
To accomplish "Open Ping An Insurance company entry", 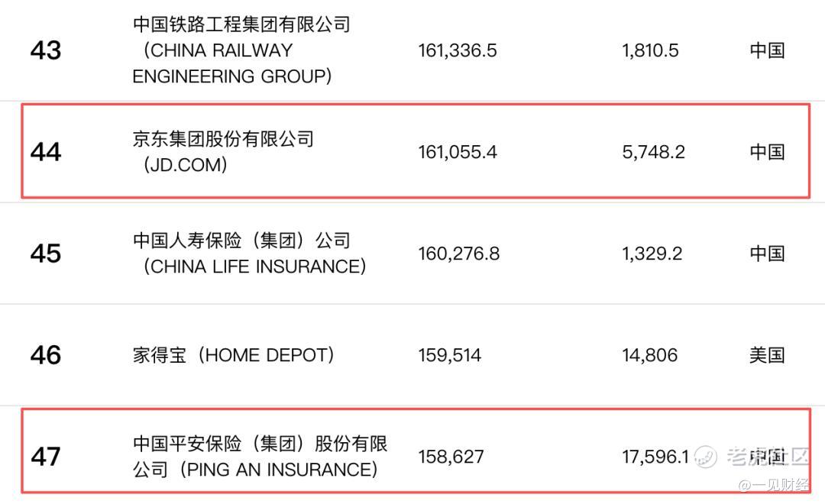I will click(260, 457).
